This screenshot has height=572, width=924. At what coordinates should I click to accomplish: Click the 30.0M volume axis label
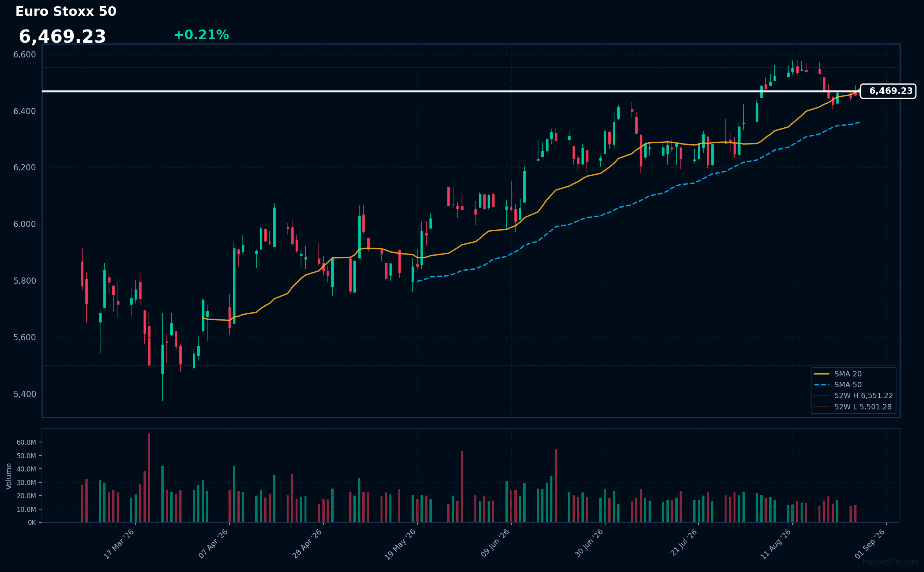(26, 483)
